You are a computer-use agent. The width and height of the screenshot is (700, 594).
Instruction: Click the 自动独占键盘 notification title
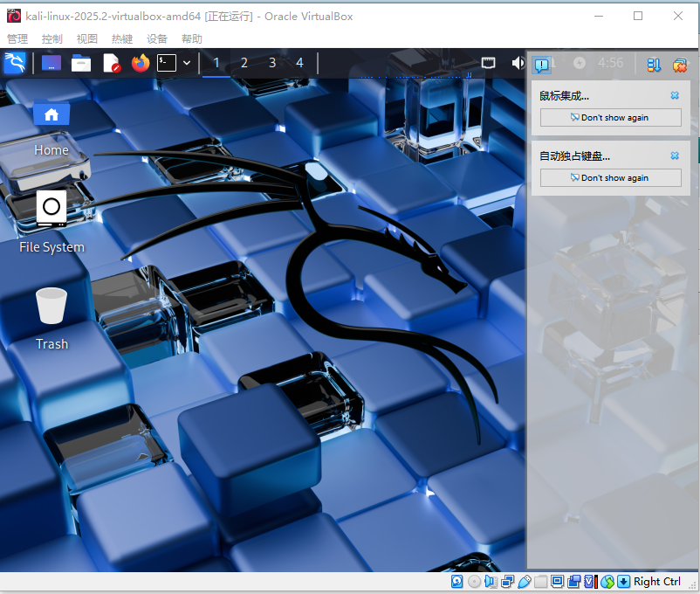click(x=574, y=156)
